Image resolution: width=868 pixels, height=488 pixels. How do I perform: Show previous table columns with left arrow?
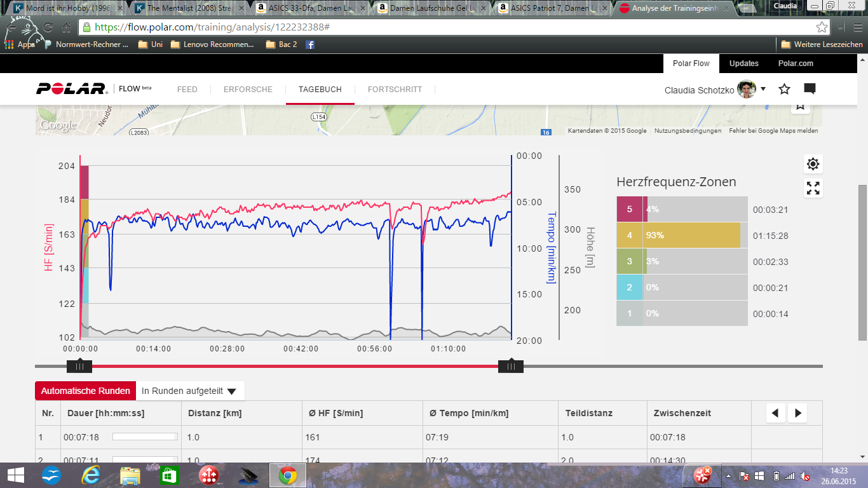point(775,413)
